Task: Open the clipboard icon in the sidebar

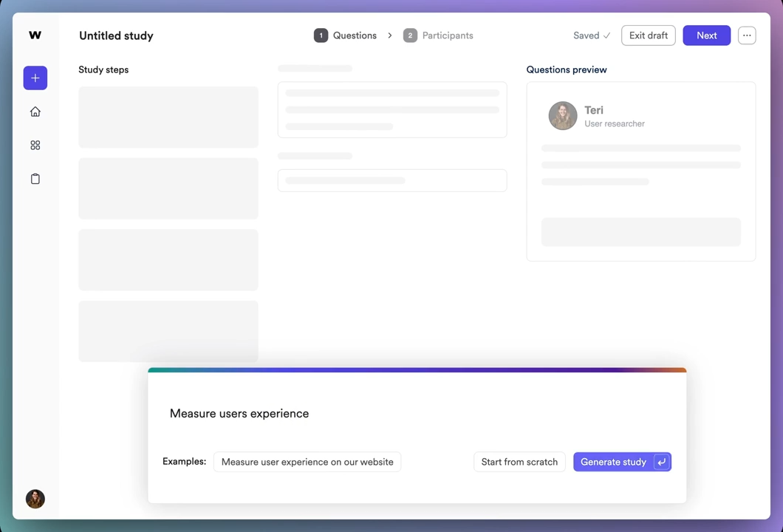Action: 35,179
